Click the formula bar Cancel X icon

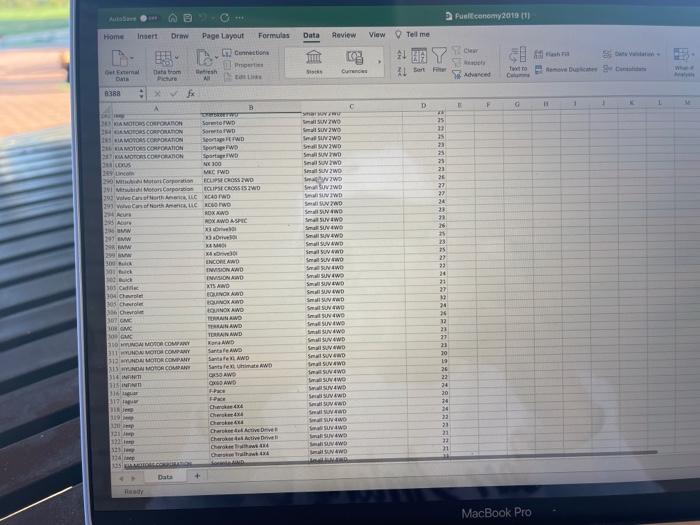tap(157, 94)
